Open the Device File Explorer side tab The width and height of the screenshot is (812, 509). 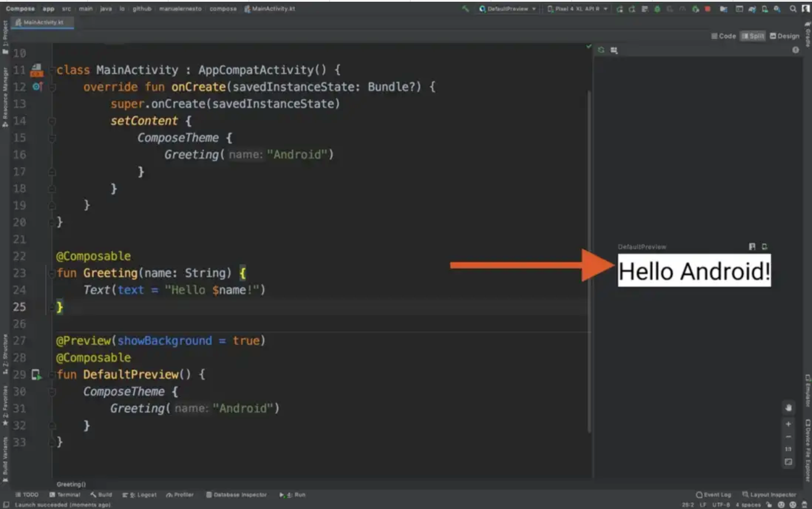(x=807, y=450)
